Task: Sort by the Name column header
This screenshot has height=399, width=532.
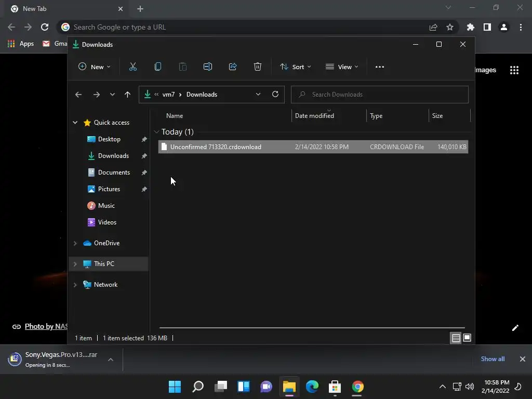Action: pos(175,116)
